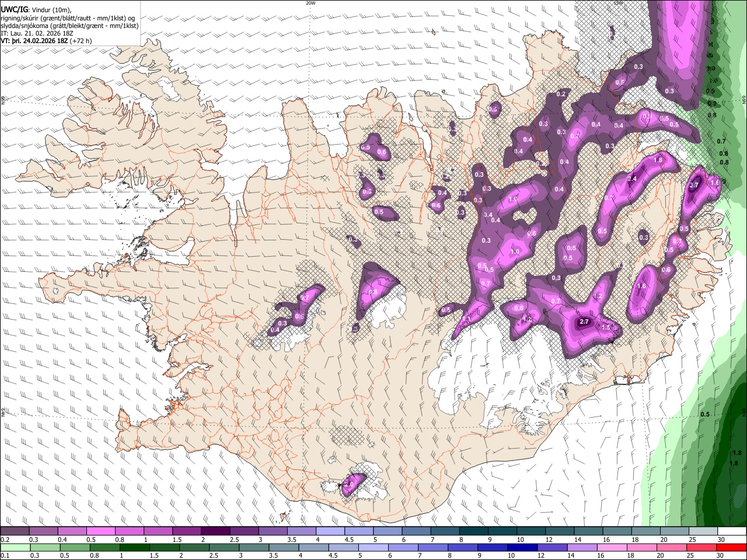Click the 'slydda/snjókoma' legend description line

(x=69, y=25)
